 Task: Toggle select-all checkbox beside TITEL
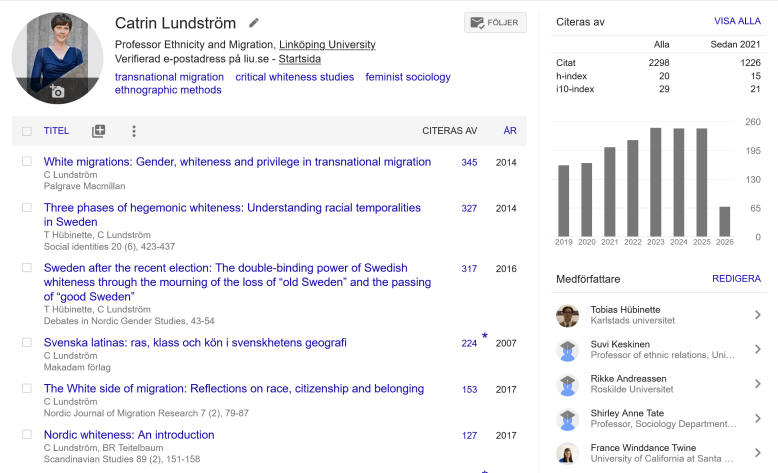pyautogui.click(x=27, y=131)
